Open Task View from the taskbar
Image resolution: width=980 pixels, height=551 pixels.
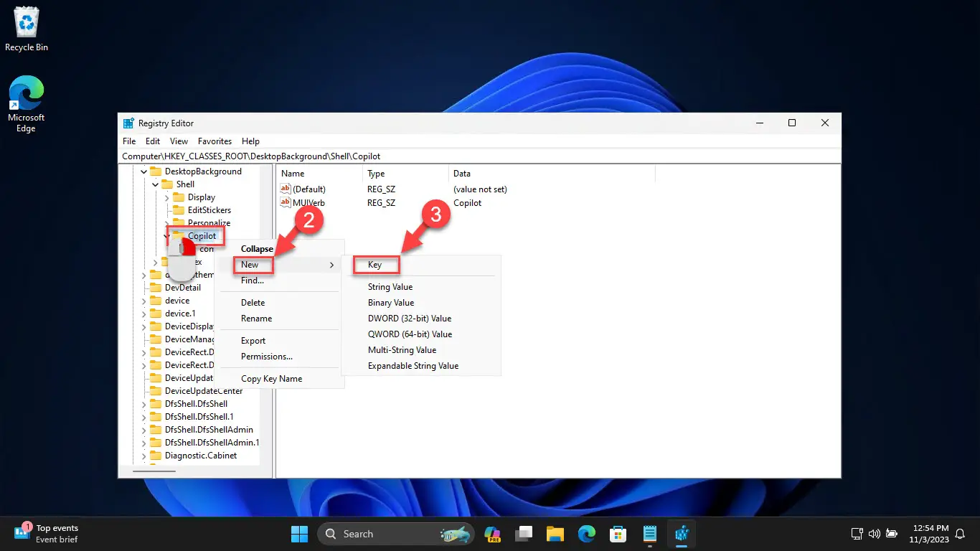(x=524, y=534)
